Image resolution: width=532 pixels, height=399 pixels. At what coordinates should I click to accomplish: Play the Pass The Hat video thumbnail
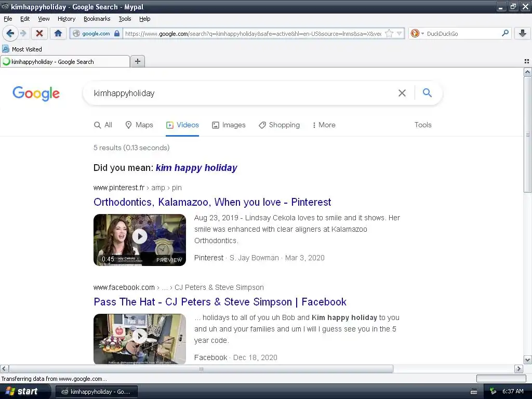tap(139, 339)
